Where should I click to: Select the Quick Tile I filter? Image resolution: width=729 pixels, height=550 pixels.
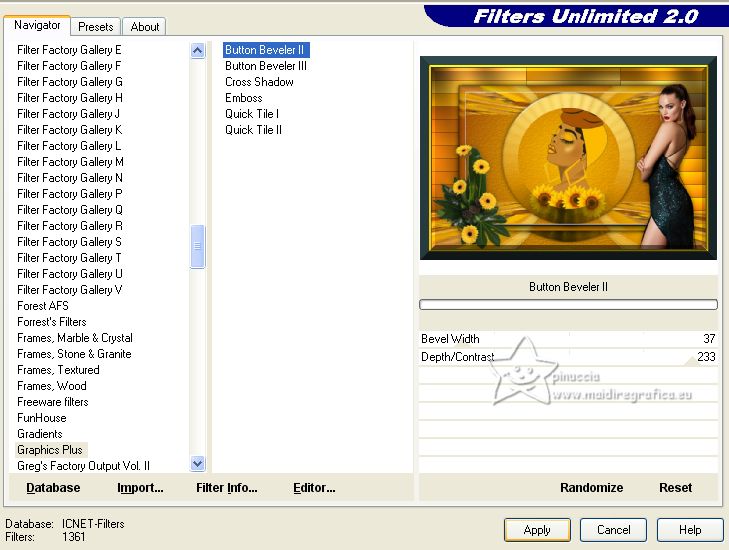[252, 113]
